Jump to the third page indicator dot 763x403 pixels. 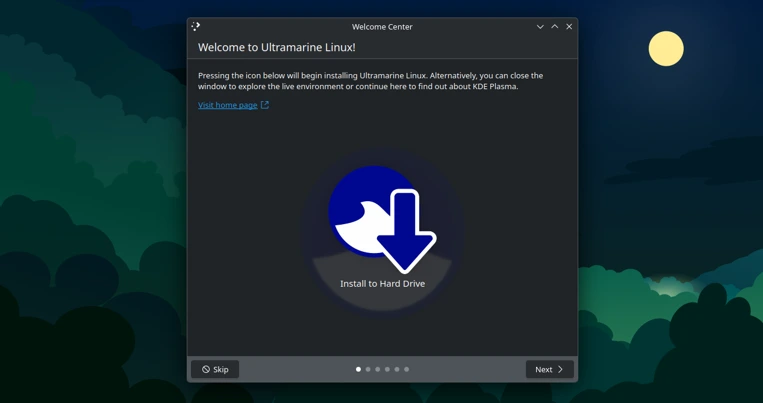click(x=378, y=369)
